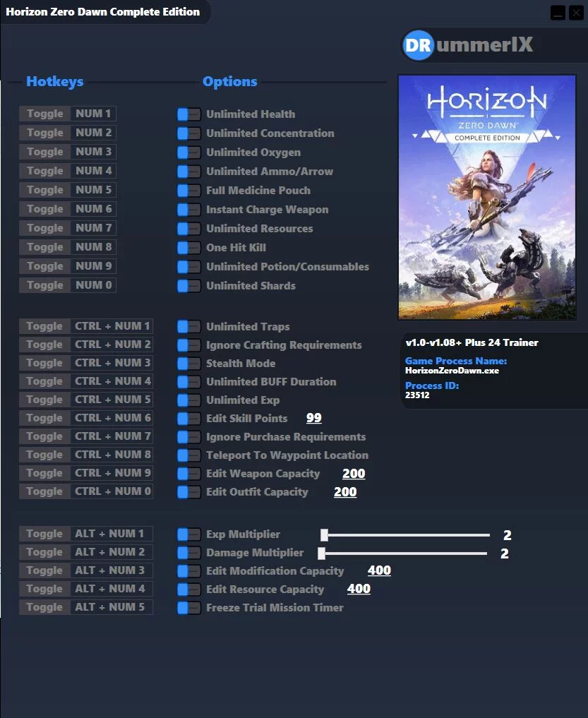Enable the Unlimited Health toggle
The width and height of the screenshot is (588, 718).
coord(188,114)
